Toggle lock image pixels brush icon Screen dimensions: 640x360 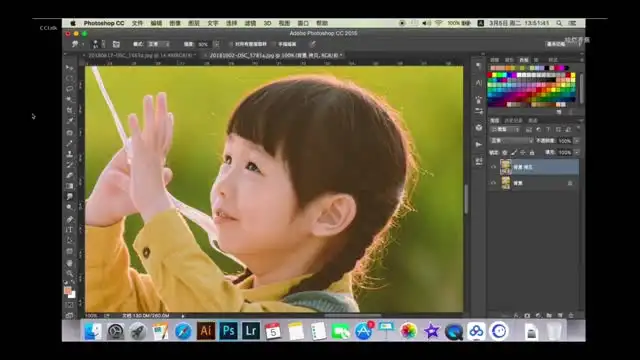514,152
